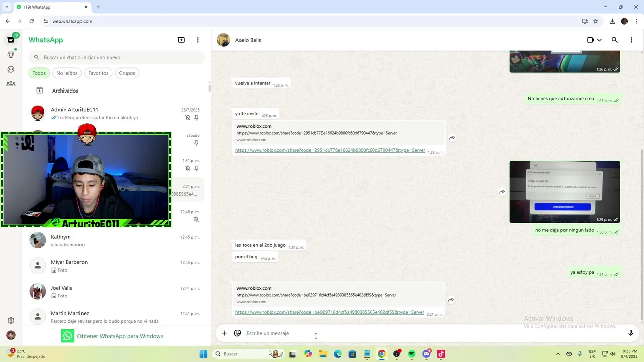644x362 pixels.
Task: Click the chat list scrollbar
Action: click(x=209, y=87)
